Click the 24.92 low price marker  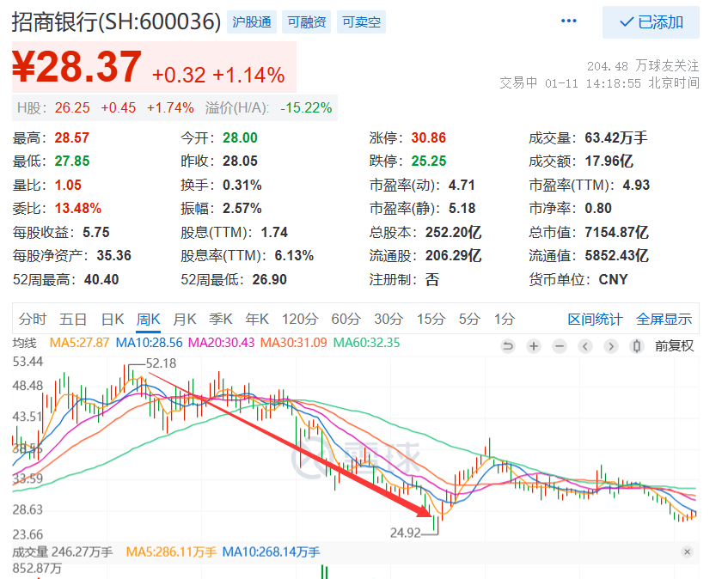[x=406, y=533]
